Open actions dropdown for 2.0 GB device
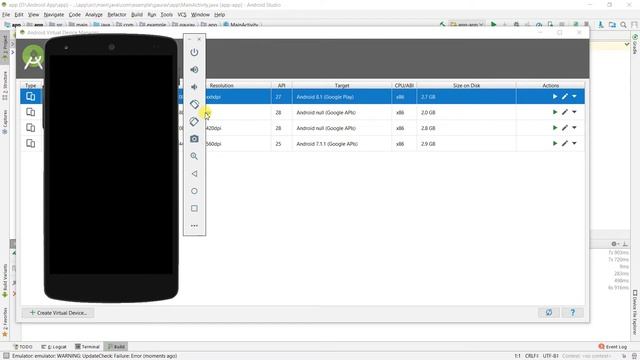Viewport: 640px width, 360px height. [x=574, y=112]
